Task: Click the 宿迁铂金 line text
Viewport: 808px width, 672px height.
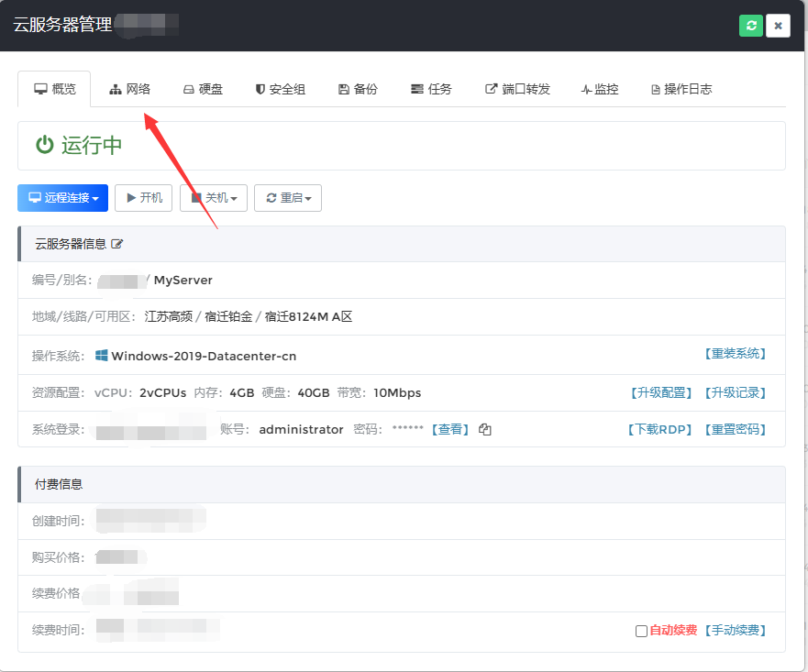Action: tap(228, 316)
